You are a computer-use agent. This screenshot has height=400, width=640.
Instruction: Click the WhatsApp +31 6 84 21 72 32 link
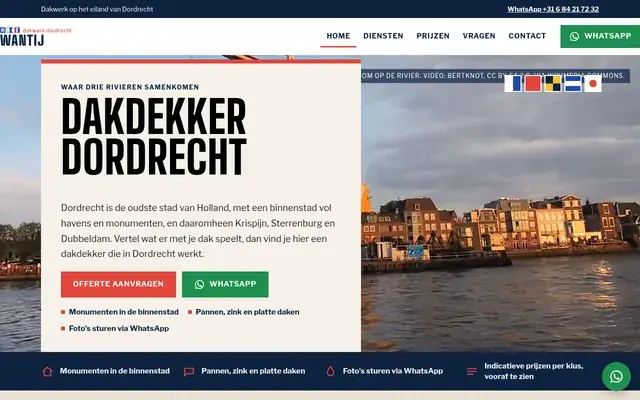(553, 9)
